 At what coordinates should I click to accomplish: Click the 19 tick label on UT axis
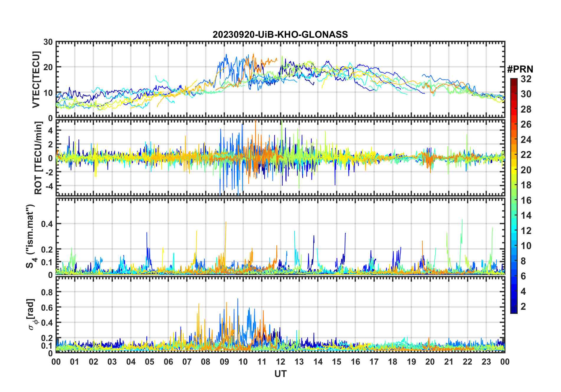pyautogui.click(x=411, y=362)
